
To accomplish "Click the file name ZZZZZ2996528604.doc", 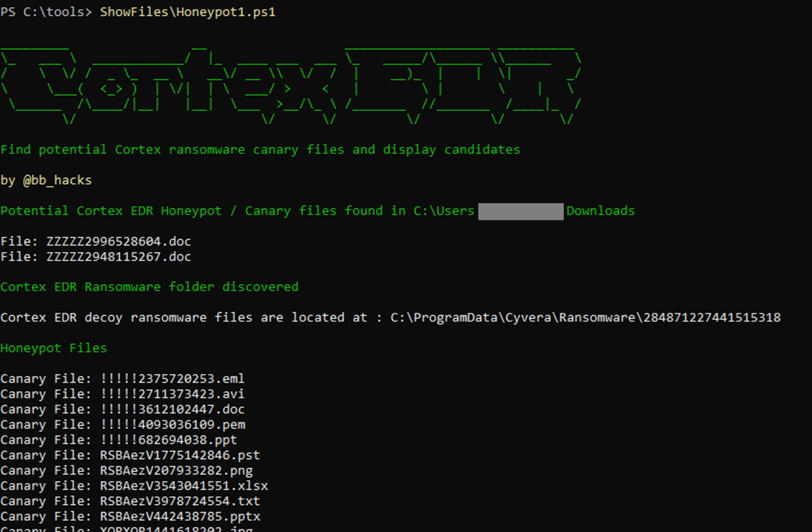I will [119, 242].
